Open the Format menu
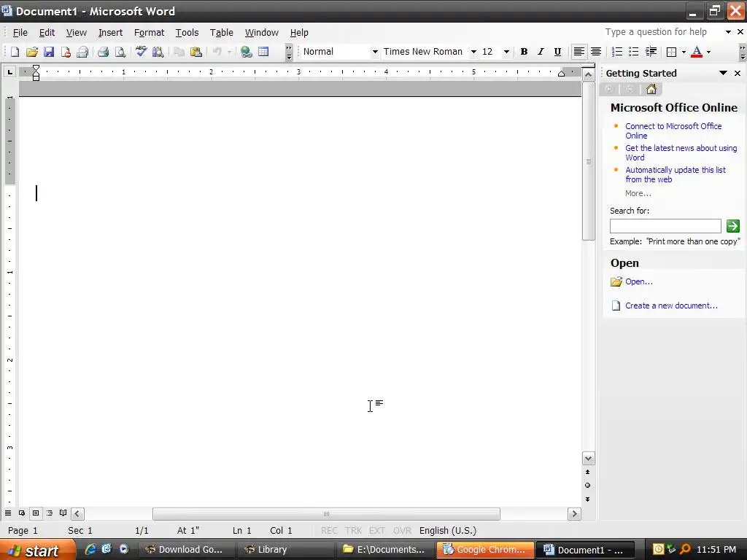The image size is (747, 560). pyautogui.click(x=149, y=32)
